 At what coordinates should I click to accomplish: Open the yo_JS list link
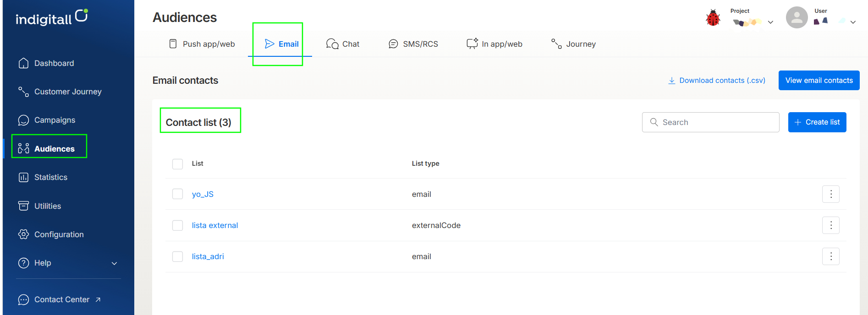tap(203, 194)
